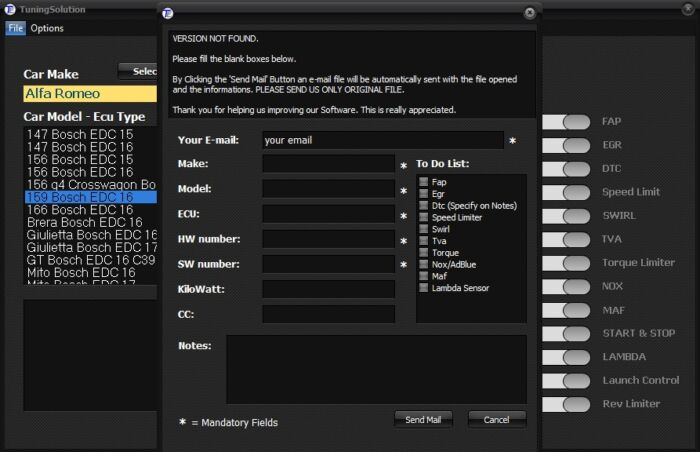Click the CC input field

coord(329,314)
